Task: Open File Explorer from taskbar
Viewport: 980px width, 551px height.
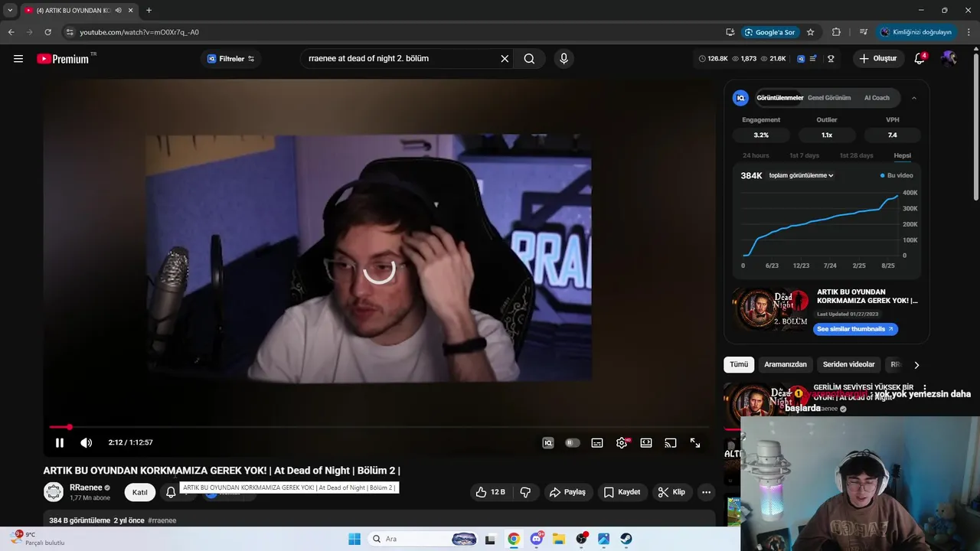Action: point(559,539)
